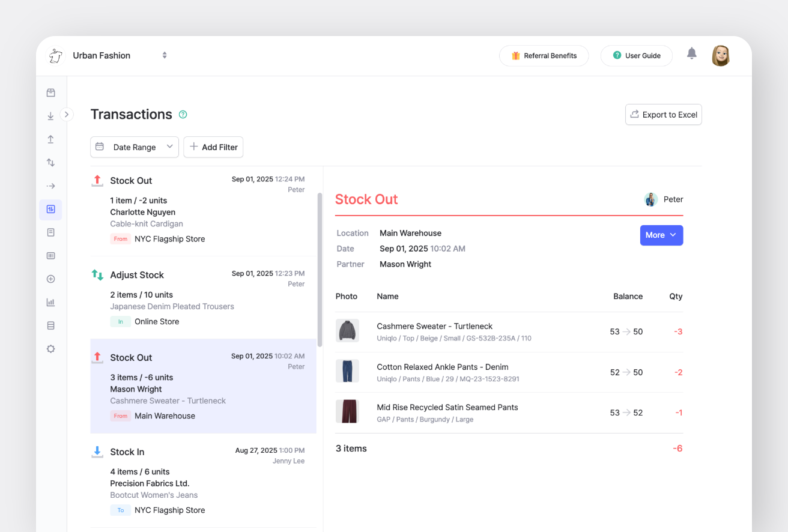Open the Date Range dropdown
The image size is (788, 532).
[134, 147]
